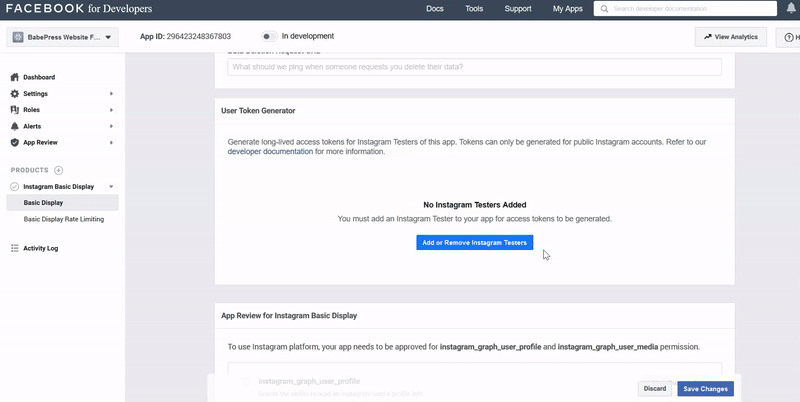Image resolution: width=800 pixels, height=402 pixels.
Task: Open notifications bell in top bar
Action: [791, 9]
